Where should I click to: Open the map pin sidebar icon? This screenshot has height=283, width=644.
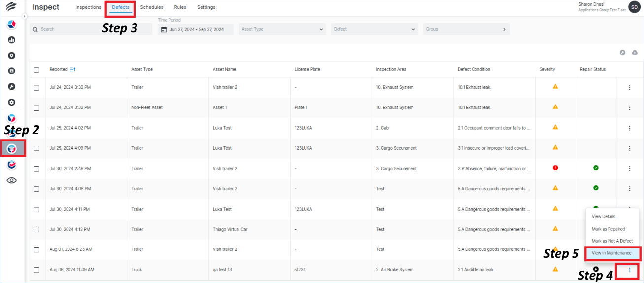point(12,56)
